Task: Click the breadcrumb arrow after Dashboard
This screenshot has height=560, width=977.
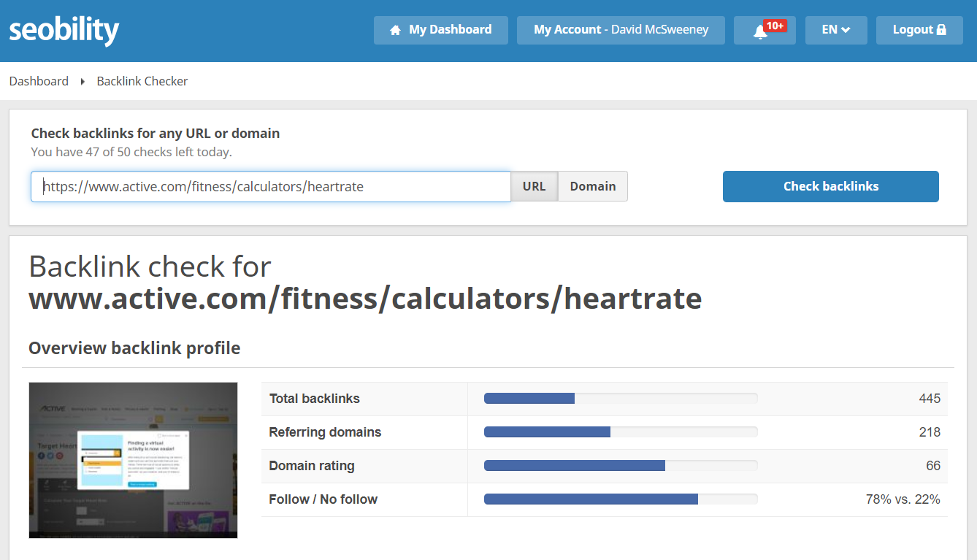Action: click(x=83, y=81)
